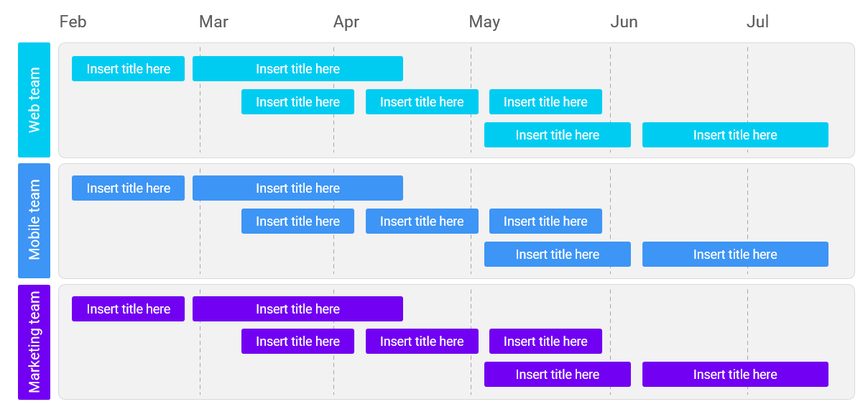Select the Mar month header
Image resolution: width=868 pixels, height=407 pixels.
click(213, 22)
